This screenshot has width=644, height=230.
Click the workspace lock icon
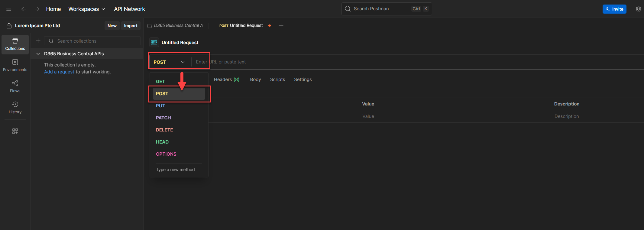(9, 26)
